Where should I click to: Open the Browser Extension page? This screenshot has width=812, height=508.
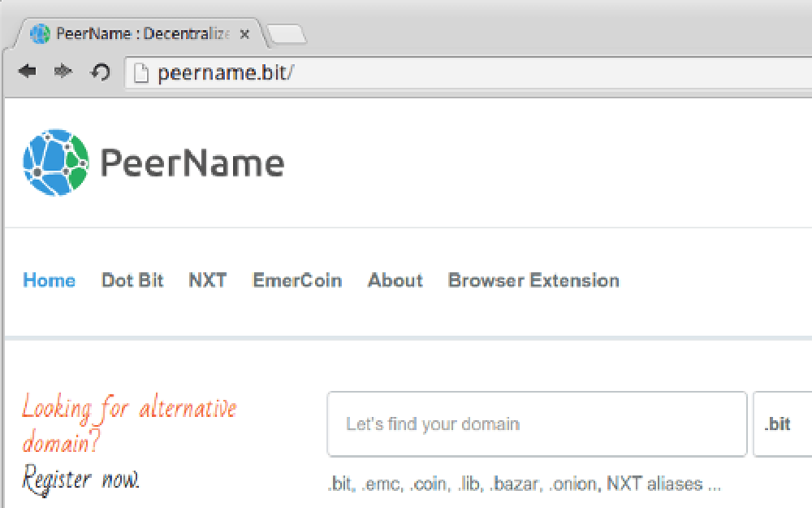pyautogui.click(x=533, y=280)
